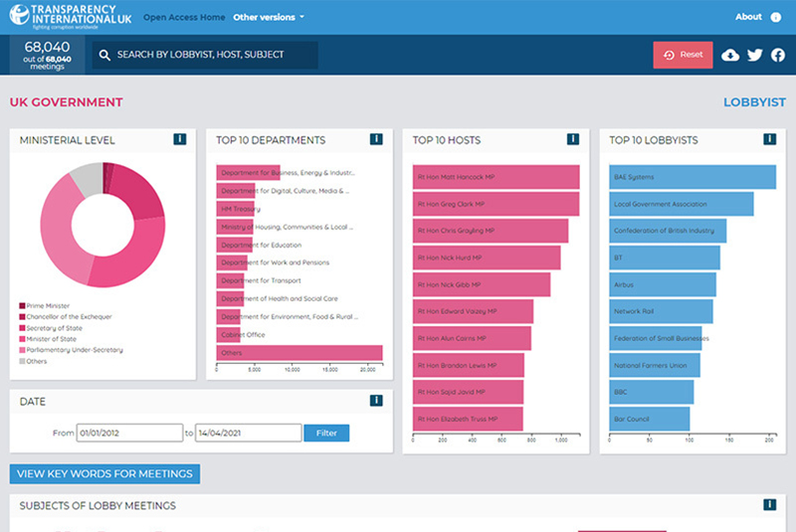Click info icon for Subjects of Lobby Meetings

click(769, 504)
